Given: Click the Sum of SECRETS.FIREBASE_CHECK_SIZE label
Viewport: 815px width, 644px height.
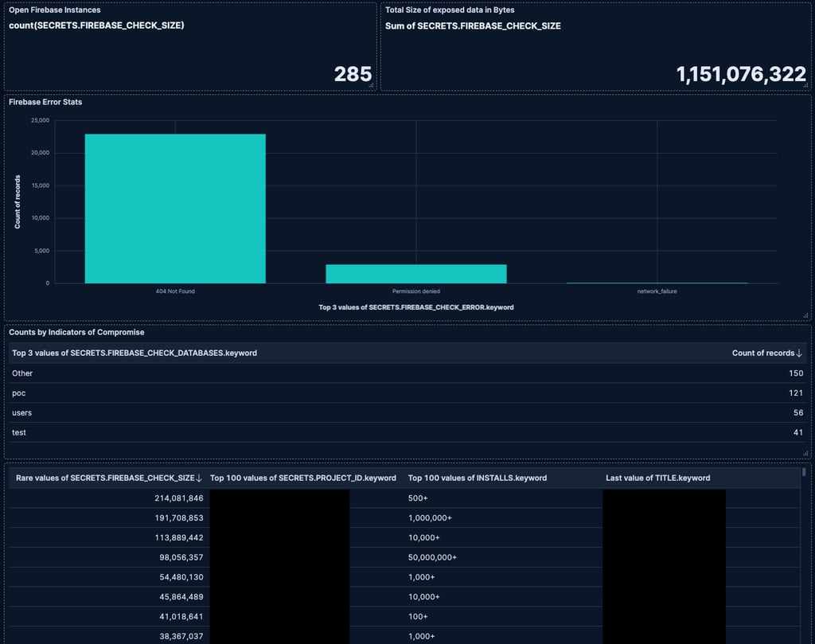Looking at the screenshot, I should (x=473, y=25).
